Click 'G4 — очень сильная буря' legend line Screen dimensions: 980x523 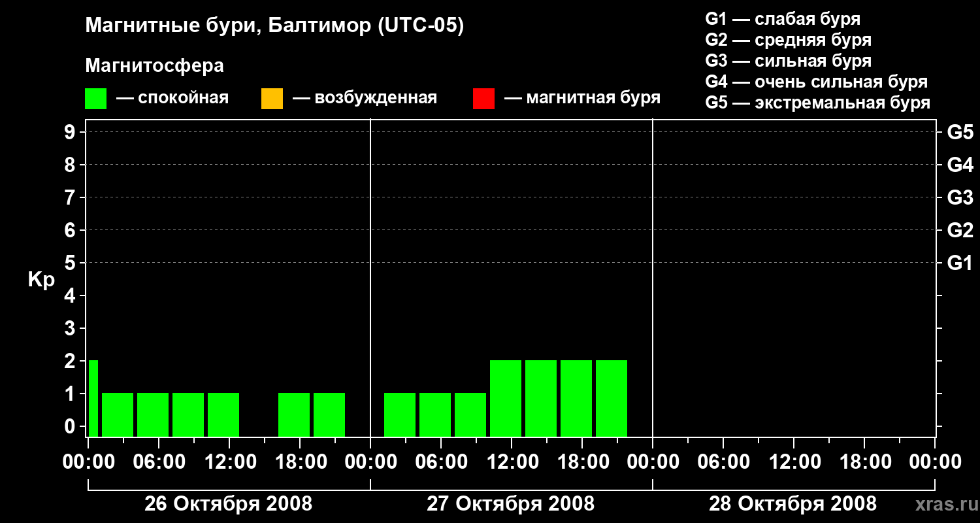pos(817,82)
